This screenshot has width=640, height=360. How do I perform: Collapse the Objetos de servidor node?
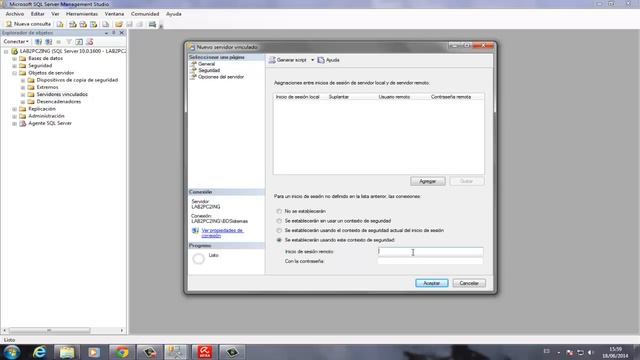click(14, 73)
